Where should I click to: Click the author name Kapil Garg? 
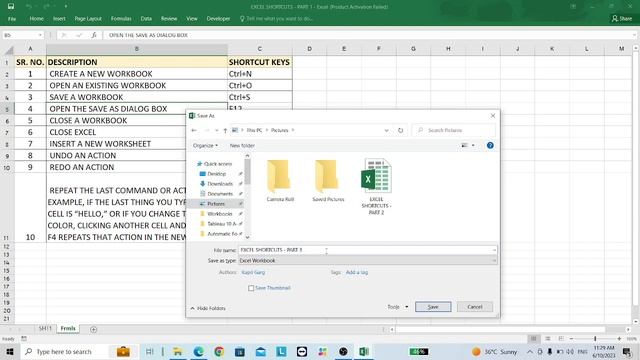(x=253, y=272)
